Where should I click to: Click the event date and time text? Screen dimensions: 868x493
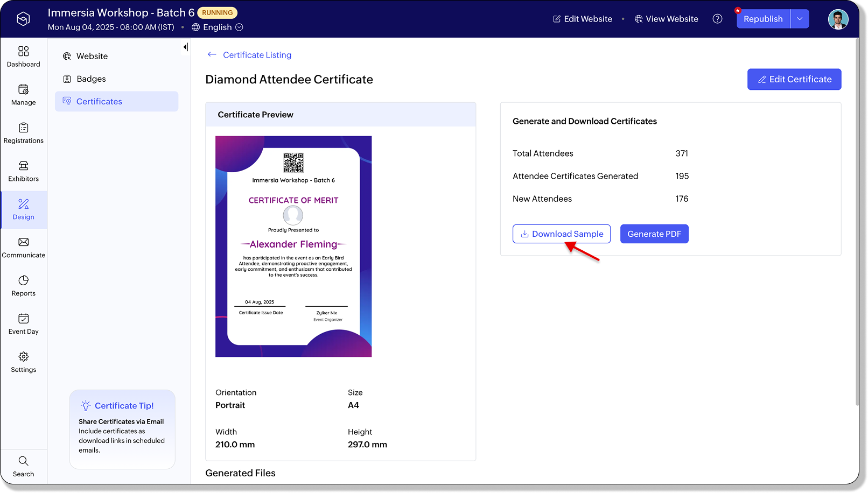111,27
